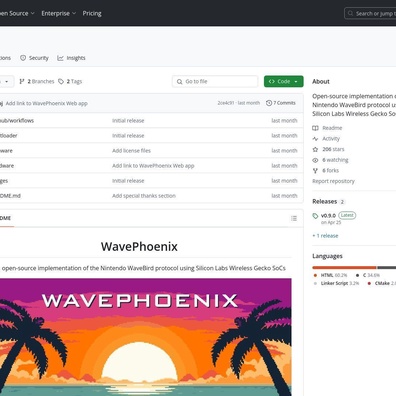Viewport: 396px width, 396px height.
Task: Click the star icon beside 206 stars
Action: (315, 149)
